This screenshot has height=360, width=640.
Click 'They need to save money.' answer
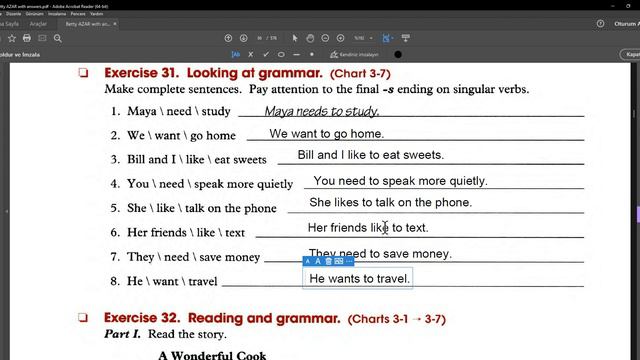(380, 253)
